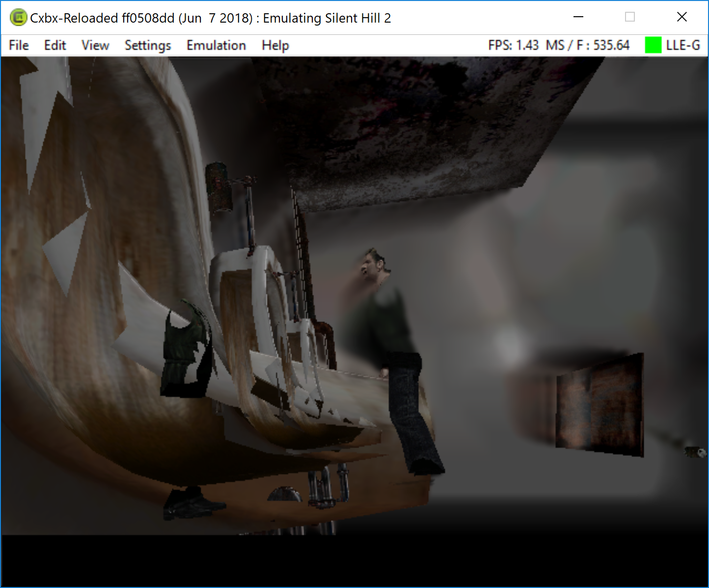Click the FPS: 1.43 counter
The width and height of the screenshot is (709, 588).
(514, 45)
